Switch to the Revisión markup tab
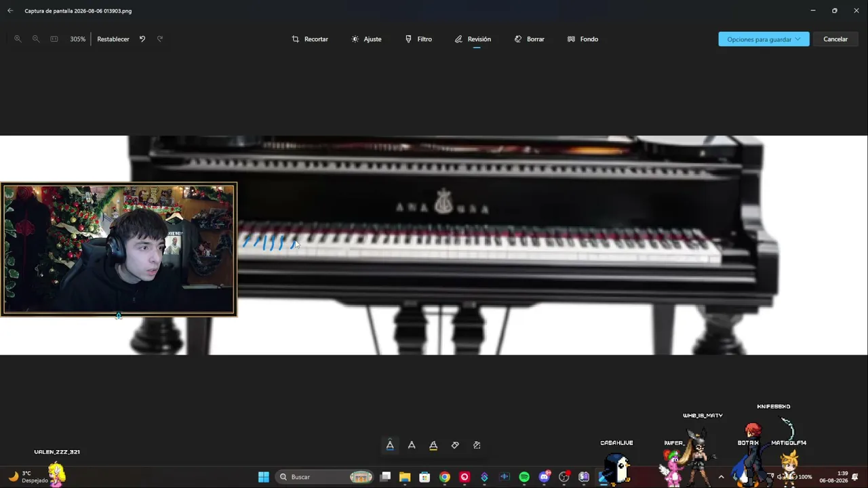Image resolution: width=868 pixels, height=488 pixels. click(x=473, y=39)
